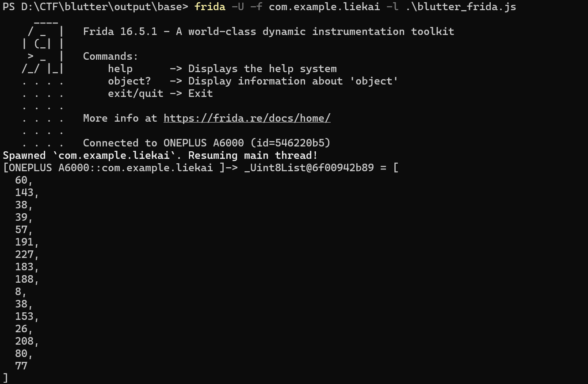Select the com.example.liekai package argument
The width and height of the screenshot is (588, 384).
pyautogui.click(x=324, y=7)
